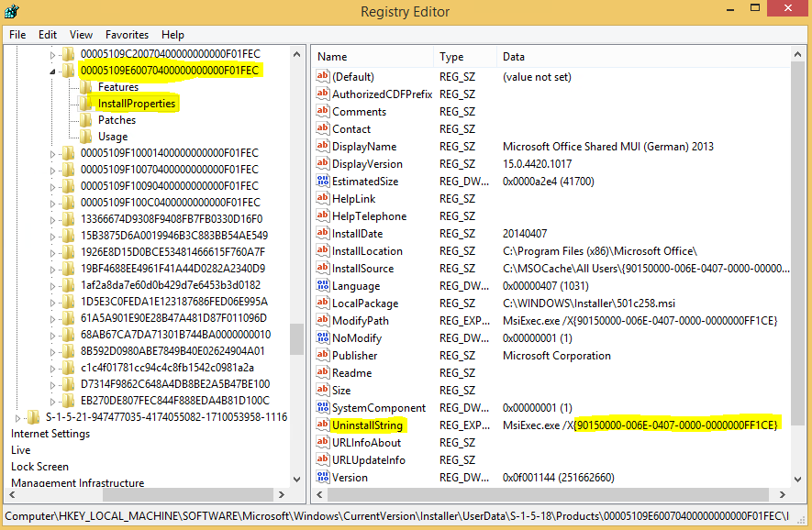Click folder icon of Features key
812x530 pixels.
86,87
